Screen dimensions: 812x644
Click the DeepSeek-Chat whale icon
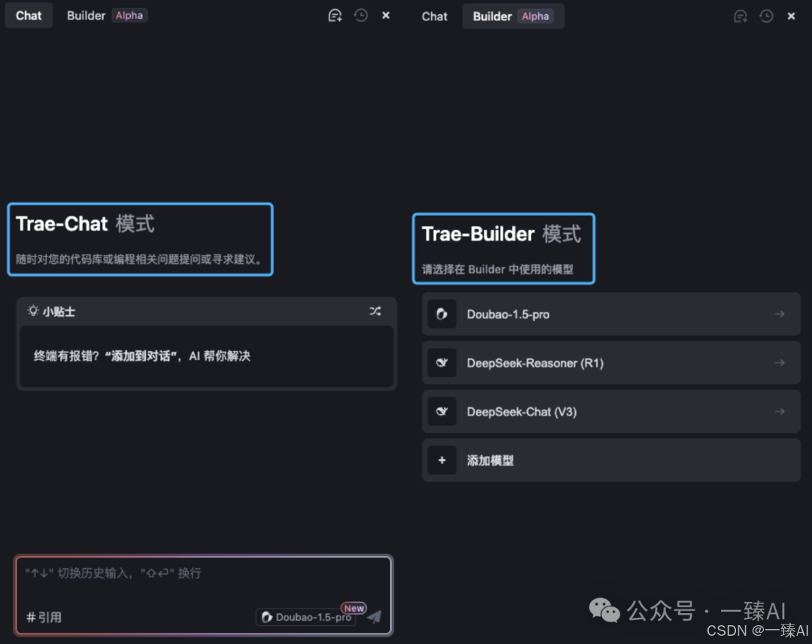coord(442,412)
